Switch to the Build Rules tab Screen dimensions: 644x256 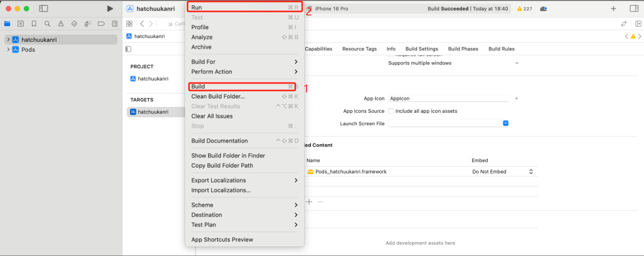pos(501,49)
